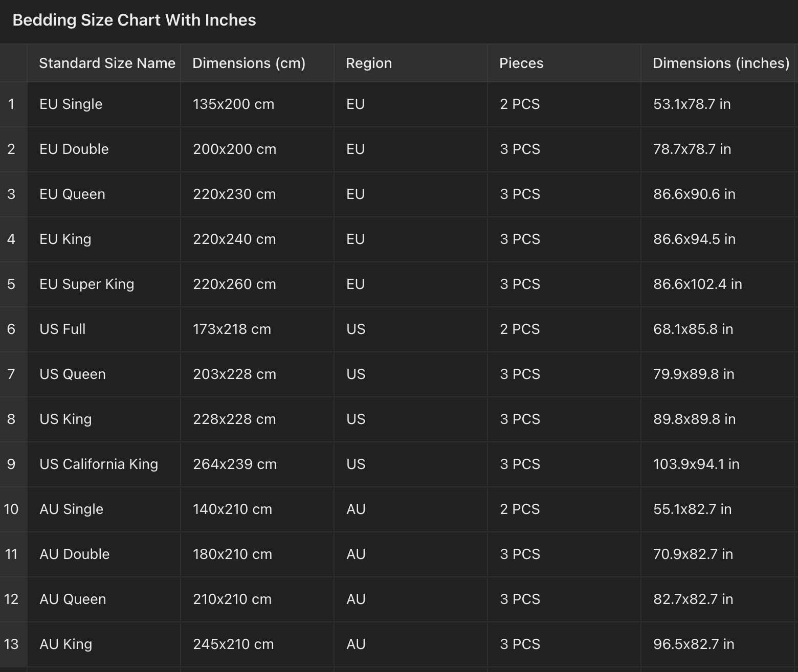Click the EU Single name cell
Image resolution: width=798 pixels, height=672 pixels.
[x=71, y=104]
